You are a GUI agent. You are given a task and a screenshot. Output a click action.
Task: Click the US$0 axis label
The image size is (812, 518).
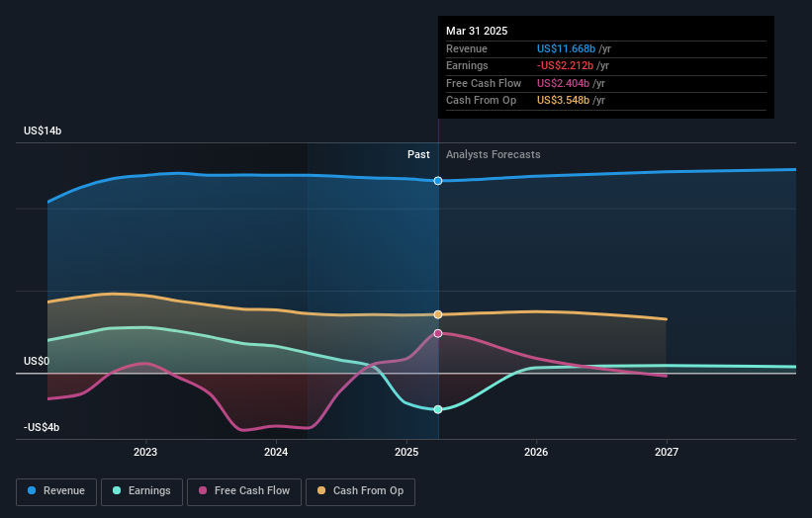pos(37,361)
